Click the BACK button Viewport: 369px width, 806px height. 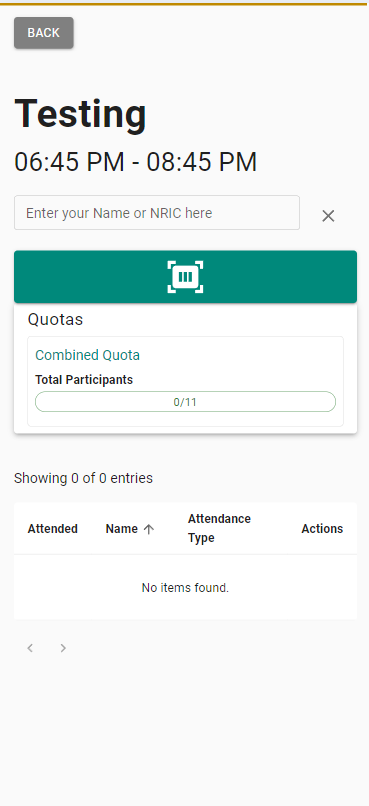[x=44, y=33]
